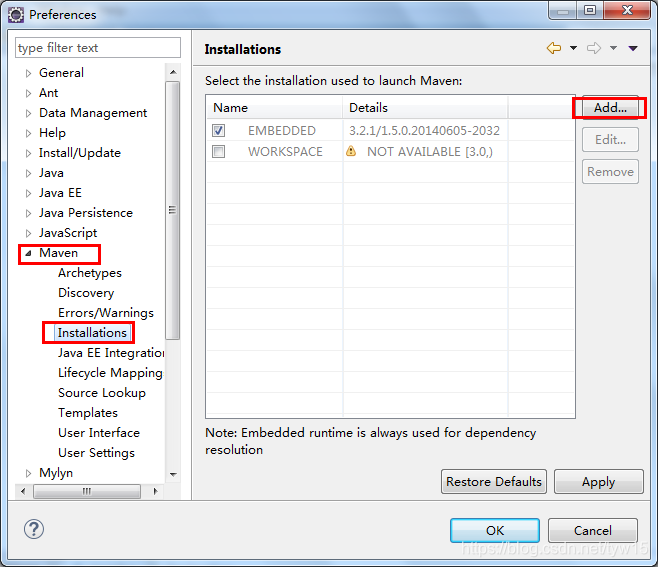The height and width of the screenshot is (567, 658).
Task: Close the Preferences window
Action: tap(627, 10)
